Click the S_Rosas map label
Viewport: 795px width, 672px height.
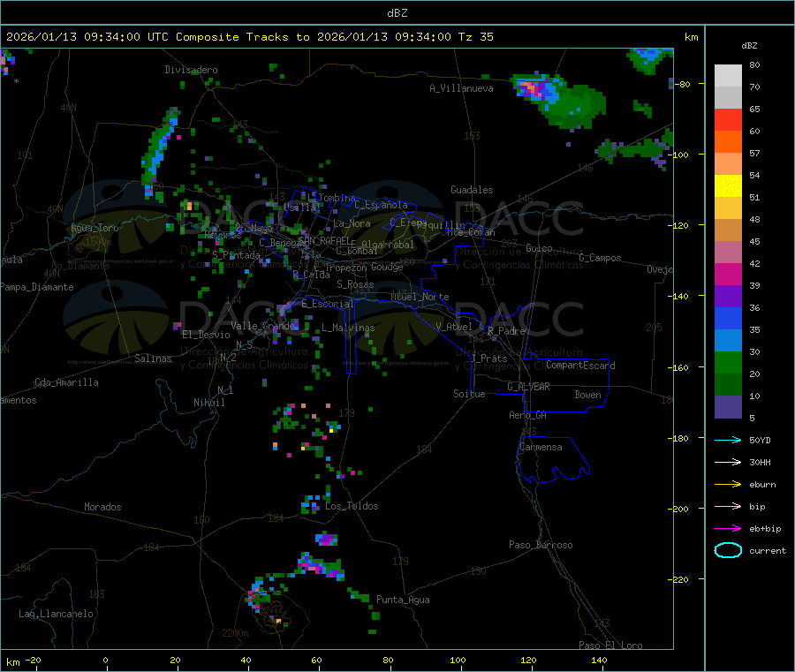[x=355, y=284]
